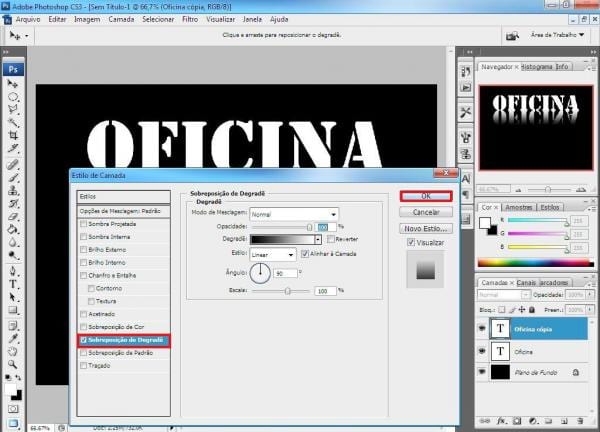The image size is (600, 432).
Task: Open layer blend mode Normal dropdown
Action: [x=503, y=295]
